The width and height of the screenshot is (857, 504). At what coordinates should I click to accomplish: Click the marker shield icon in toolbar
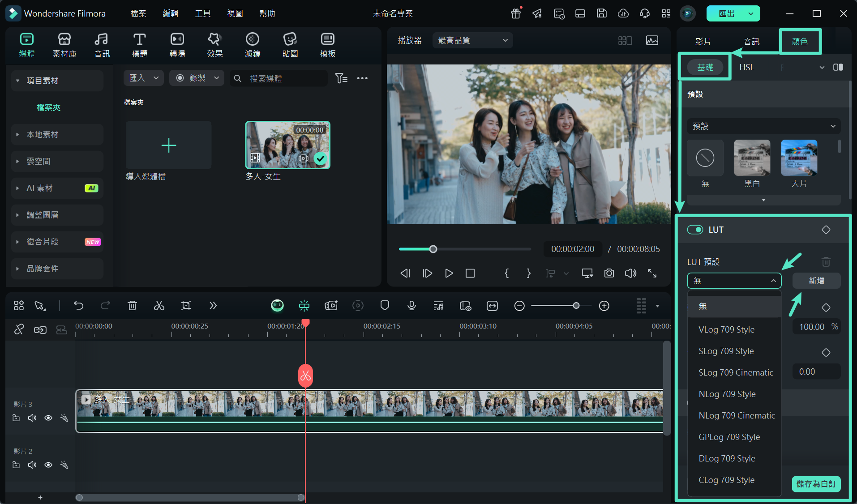(x=385, y=306)
